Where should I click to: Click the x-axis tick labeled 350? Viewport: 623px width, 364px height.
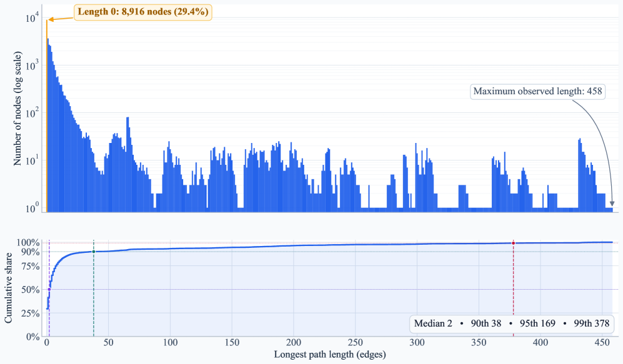coord(479,343)
